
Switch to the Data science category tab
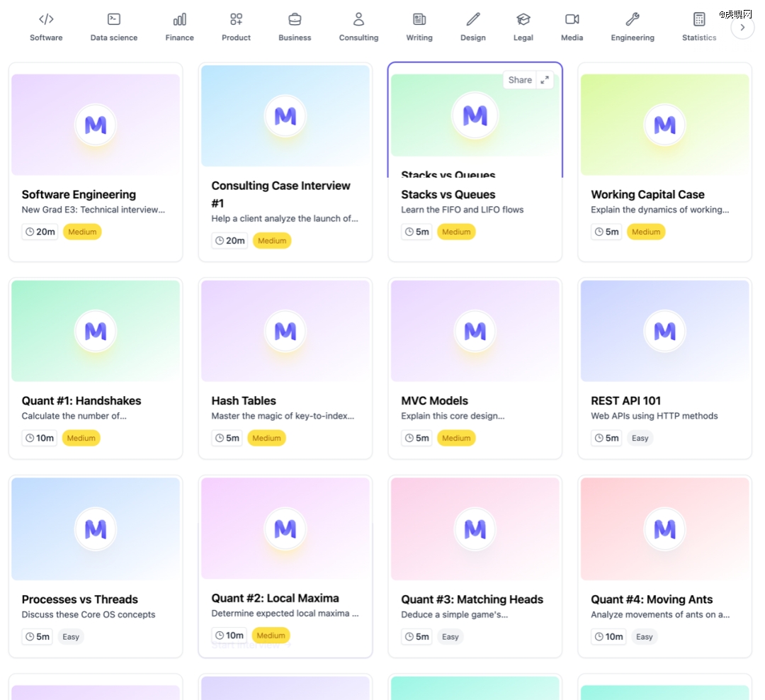113,28
